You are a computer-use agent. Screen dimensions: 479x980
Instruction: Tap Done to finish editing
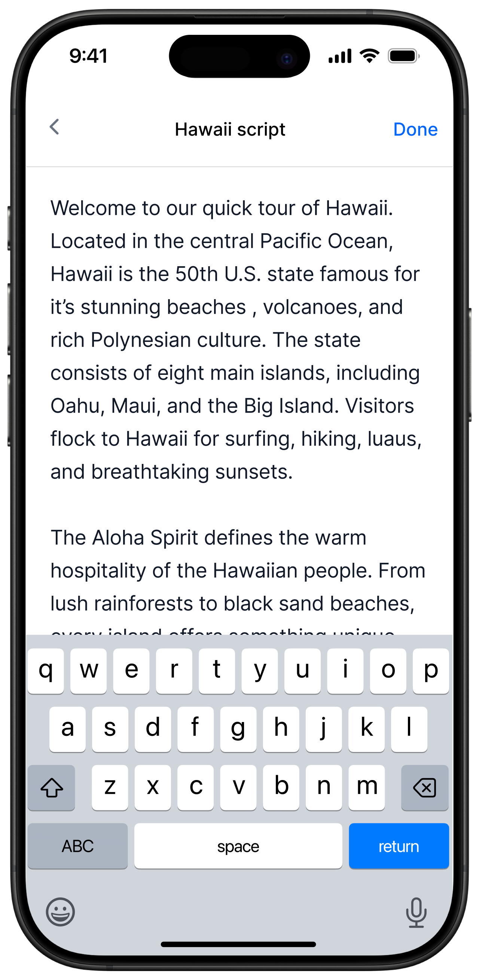pyautogui.click(x=416, y=129)
